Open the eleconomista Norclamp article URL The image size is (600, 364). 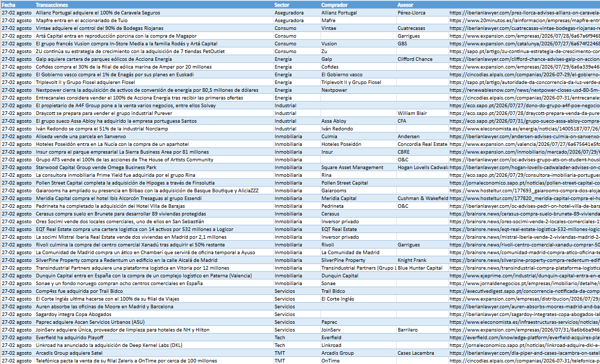[524, 129]
